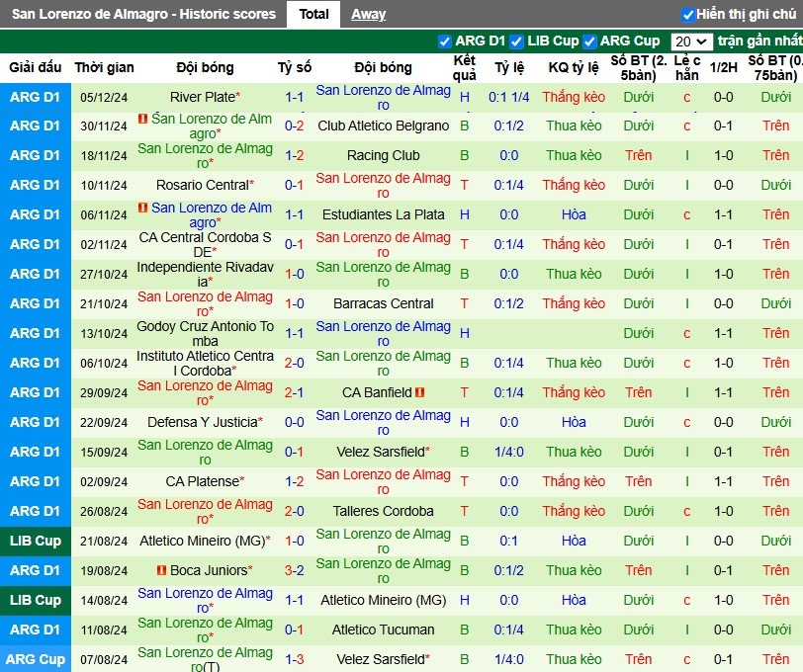Click Atletico Tucuman team name
This screenshot has width=803, height=672.
pyautogui.click(x=383, y=630)
